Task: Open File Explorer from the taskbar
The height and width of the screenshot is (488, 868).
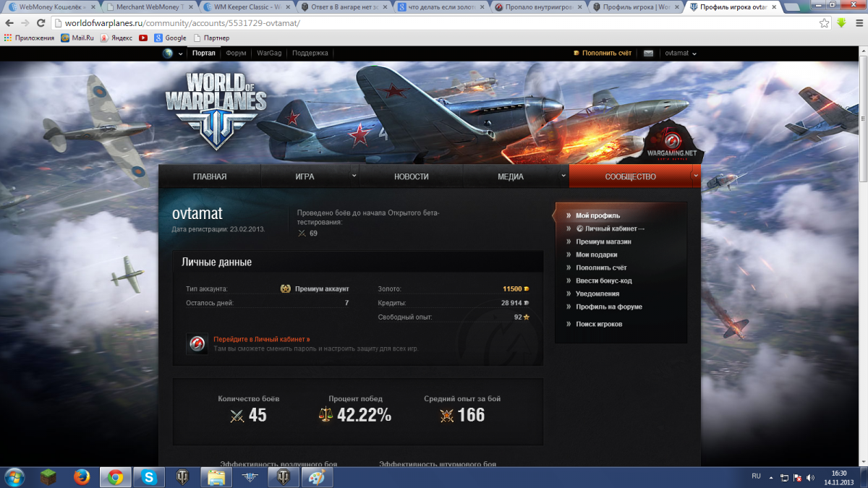Action: (216, 477)
